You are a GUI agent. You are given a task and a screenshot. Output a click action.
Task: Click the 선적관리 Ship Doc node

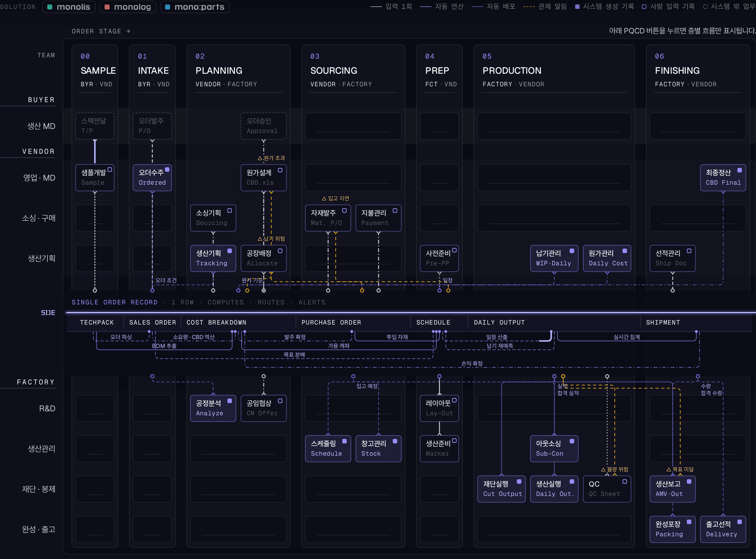tap(672, 258)
